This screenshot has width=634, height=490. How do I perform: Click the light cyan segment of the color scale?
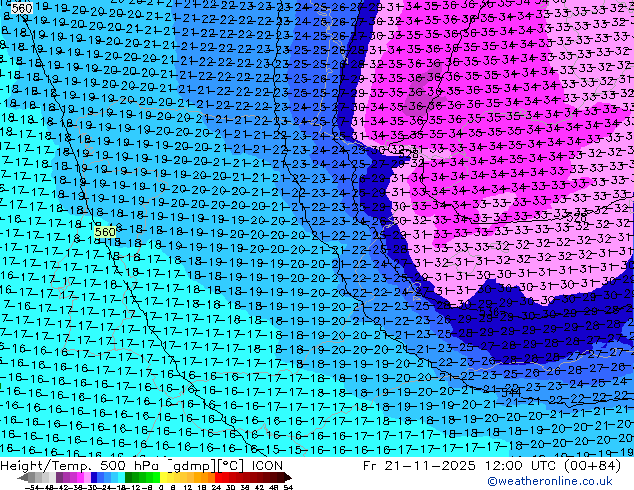tap(121, 477)
